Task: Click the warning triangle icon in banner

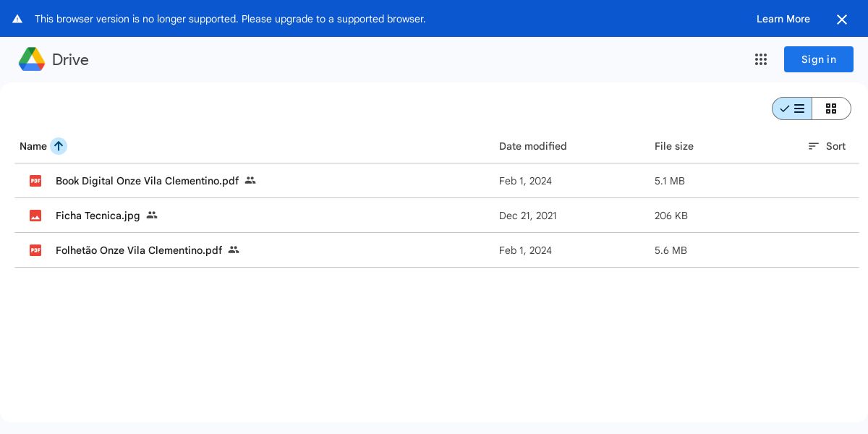Action: click(17, 19)
